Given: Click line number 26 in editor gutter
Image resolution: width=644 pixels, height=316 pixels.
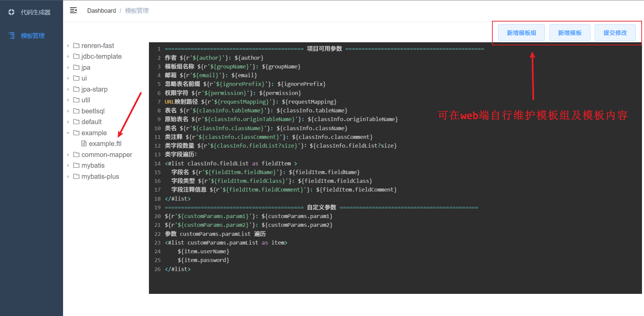Looking at the screenshot, I should 157,269.
